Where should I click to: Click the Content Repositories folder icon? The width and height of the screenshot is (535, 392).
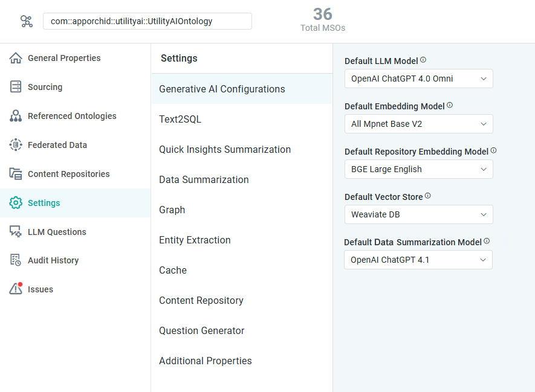[x=16, y=174]
